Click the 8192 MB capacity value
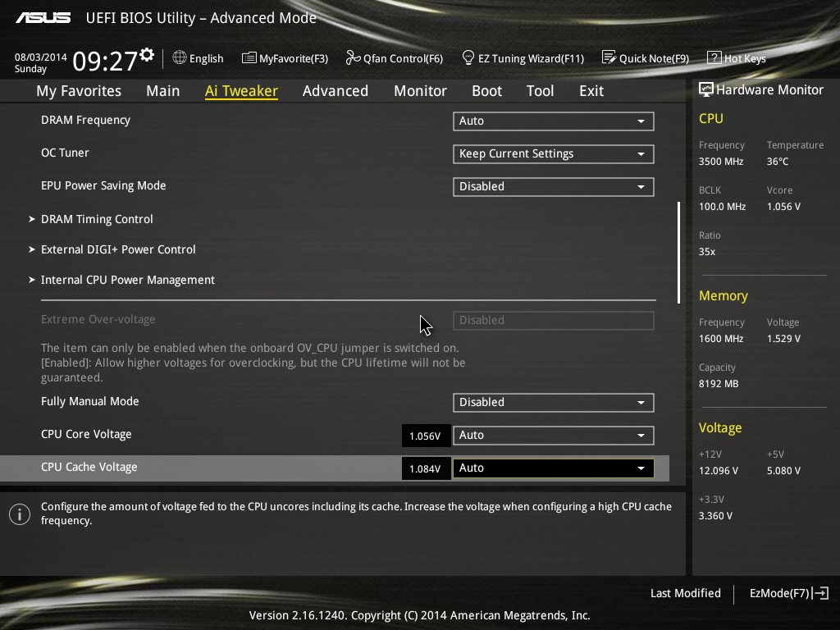 719,384
